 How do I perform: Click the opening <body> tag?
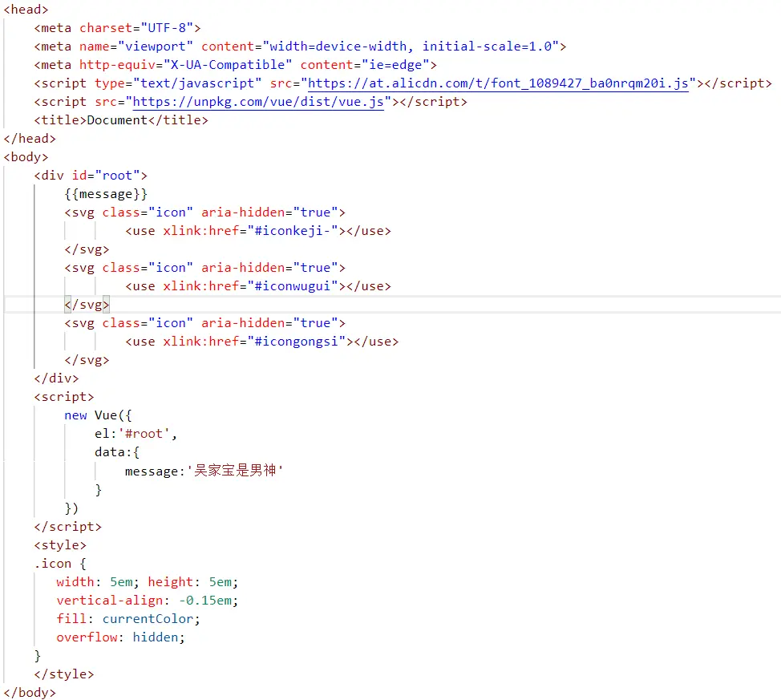coord(26,157)
